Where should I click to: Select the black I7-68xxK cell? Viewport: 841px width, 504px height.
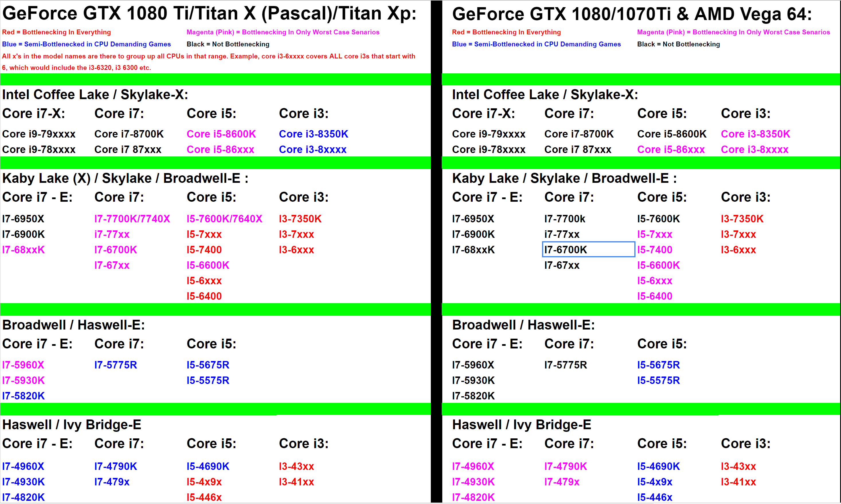(x=473, y=250)
